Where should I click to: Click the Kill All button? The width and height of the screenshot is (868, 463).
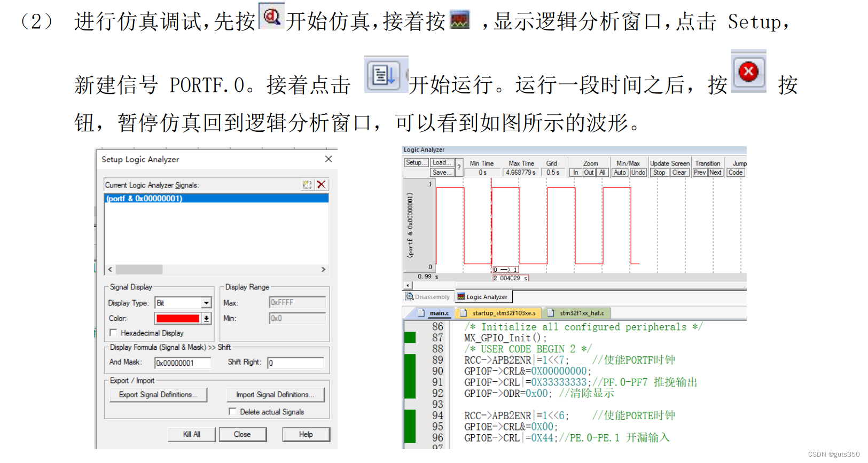coord(191,434)
